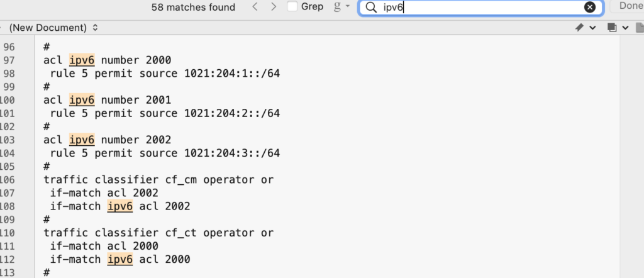644x278 pixels.
Task: Open the (New Document) navigation popup
Action: pyautogui.click(x=53, y=28)
